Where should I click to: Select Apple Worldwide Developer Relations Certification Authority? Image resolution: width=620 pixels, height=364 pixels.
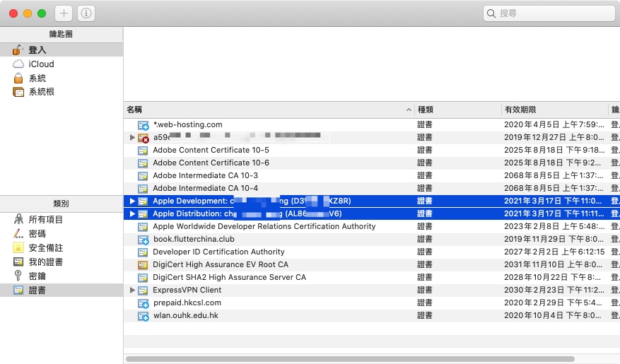[x=264, y=226]
